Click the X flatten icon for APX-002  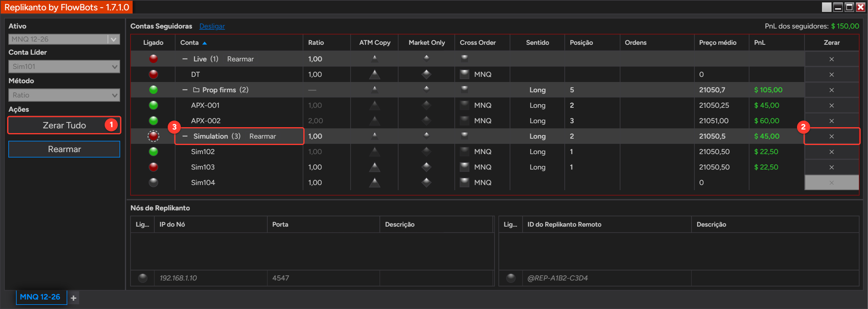coord(832,121)
